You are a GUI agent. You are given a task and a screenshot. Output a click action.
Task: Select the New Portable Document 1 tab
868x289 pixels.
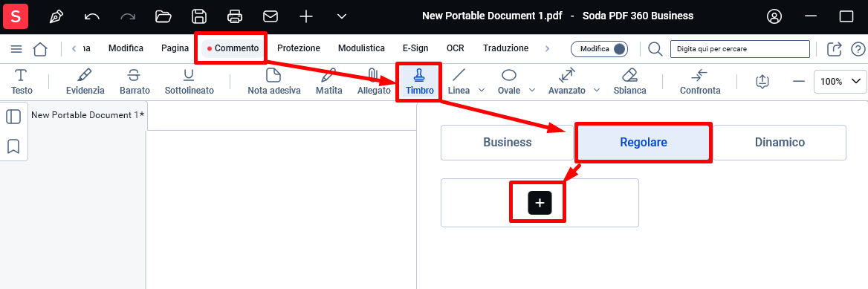[88, 115]
